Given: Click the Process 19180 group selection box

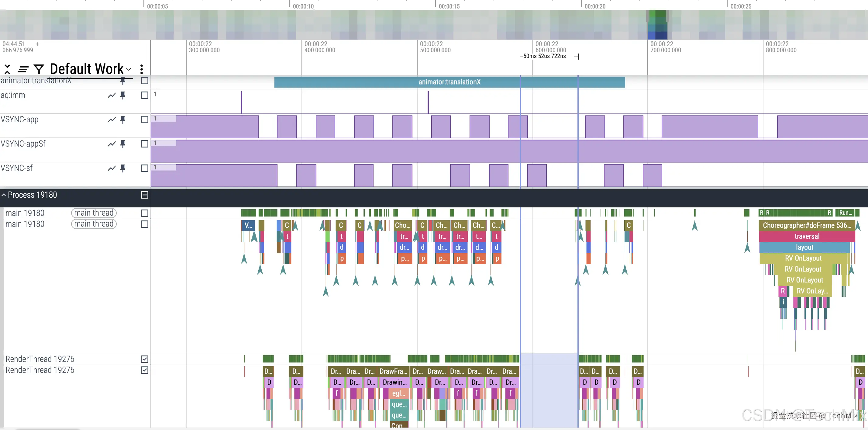Looking at the screenshot, I should (x=145, y=195).
